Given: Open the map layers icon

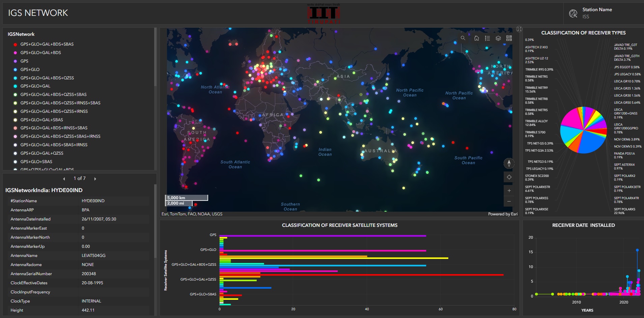Looking at the screenshot, I should [498, 38].
